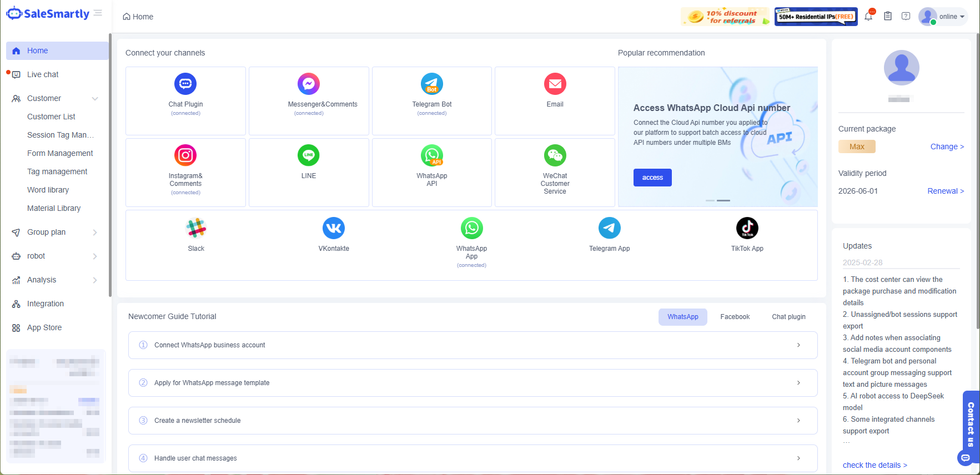Open the clipboard icon in top bar
The width and height of the screenshot is (980, 475).
click(x=888, y=16)
